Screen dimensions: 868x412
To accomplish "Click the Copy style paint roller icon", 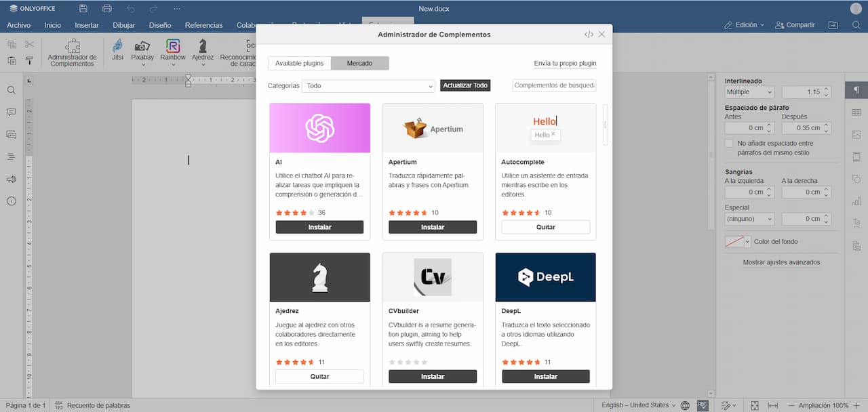I will (x=29, y=60).
